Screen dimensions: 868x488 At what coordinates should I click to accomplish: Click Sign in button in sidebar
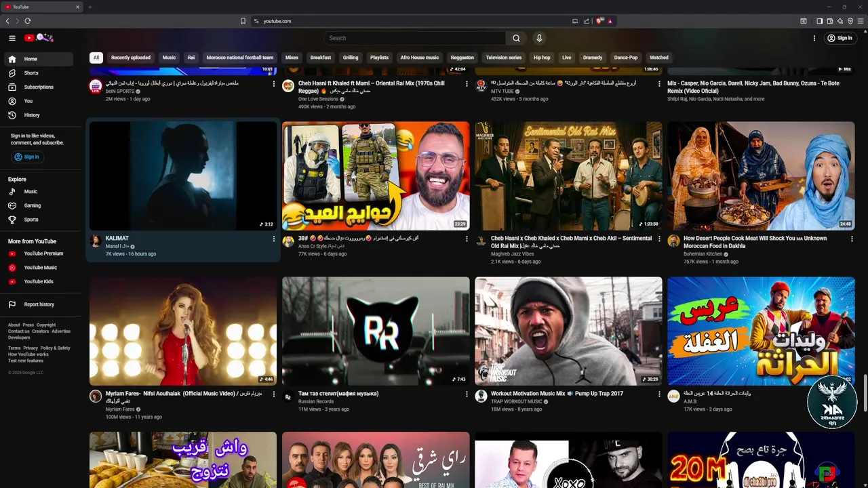click(27, 157)
